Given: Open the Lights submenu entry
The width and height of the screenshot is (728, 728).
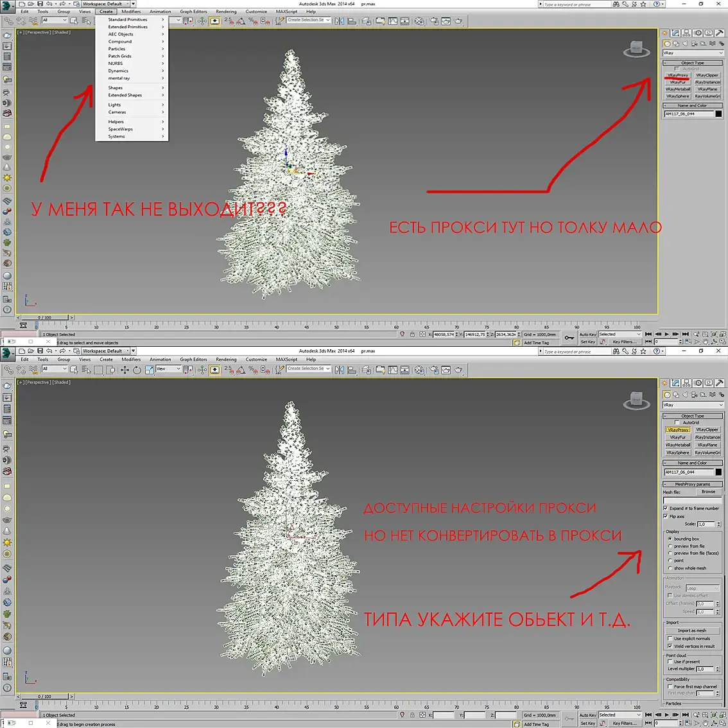Looking at the screenshot, I should point(132,105).
